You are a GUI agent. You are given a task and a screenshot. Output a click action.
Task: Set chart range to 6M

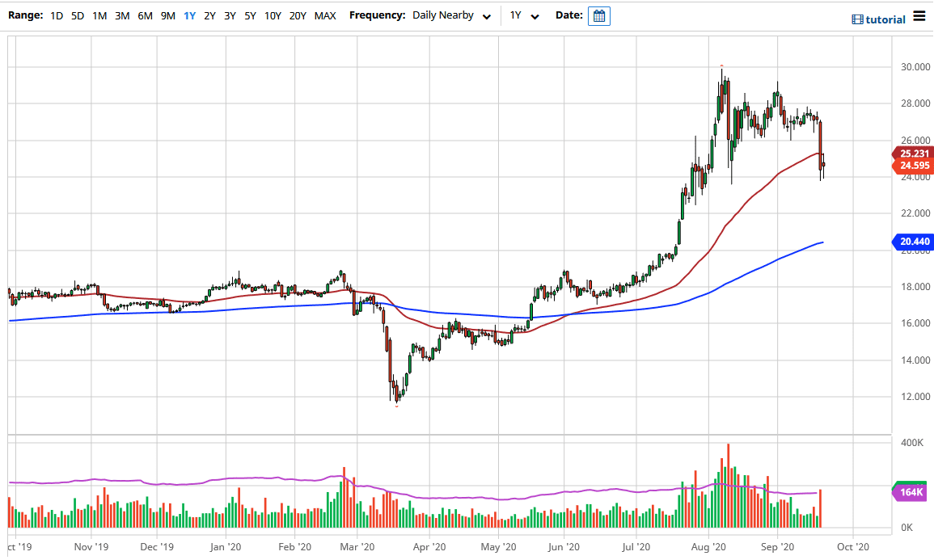coord(145,15)
